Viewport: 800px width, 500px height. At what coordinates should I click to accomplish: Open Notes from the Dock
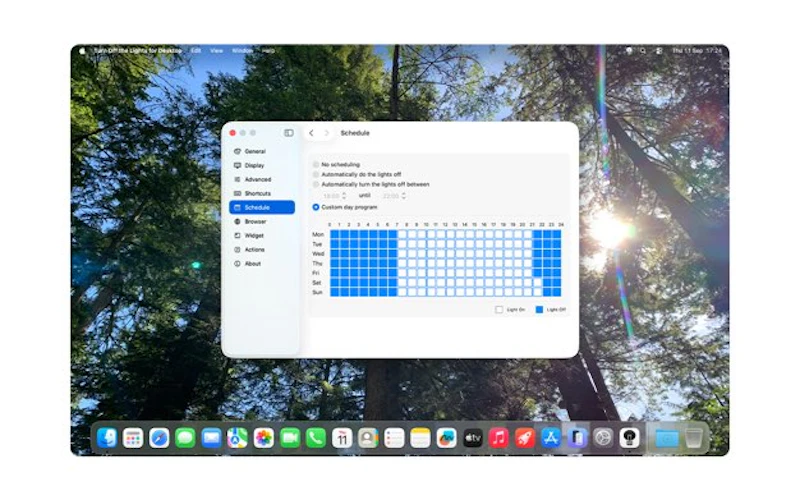420,438
